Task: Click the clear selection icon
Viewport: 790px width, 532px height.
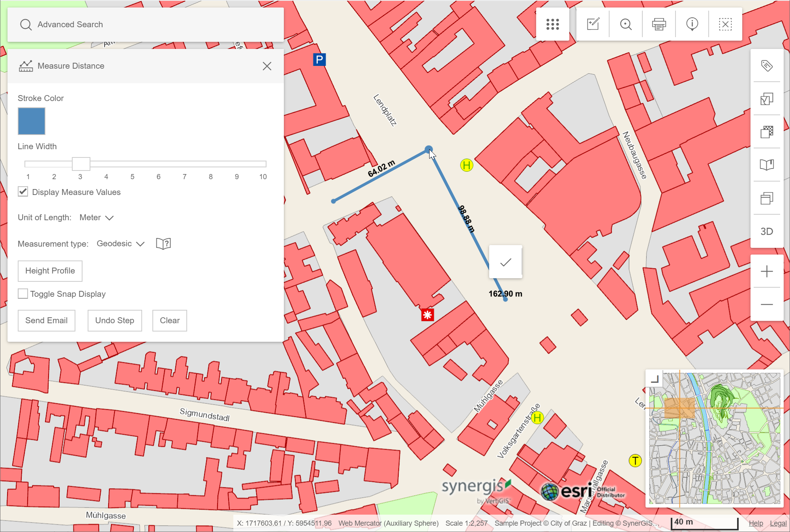Action: pyautogui.click(x=725, y=24)
